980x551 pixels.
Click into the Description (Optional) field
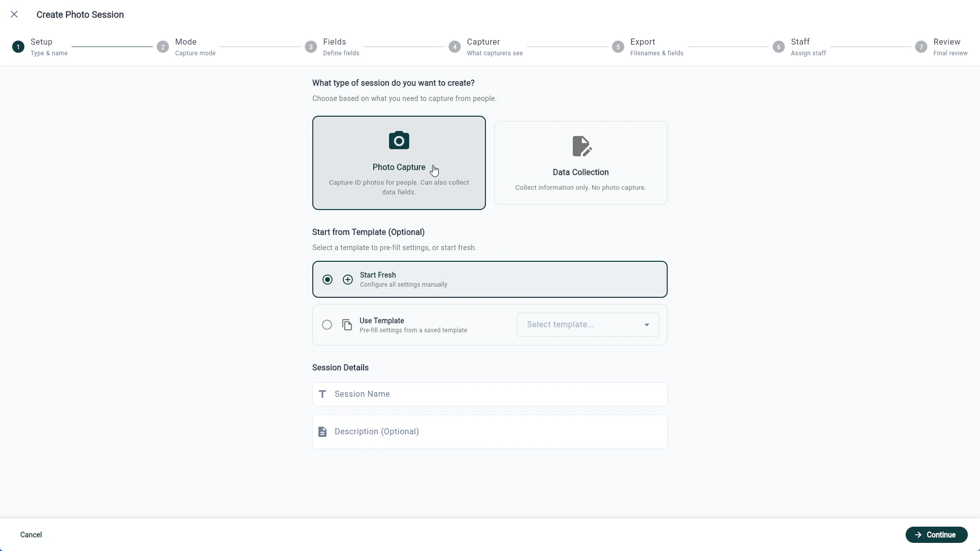(498, 432)
